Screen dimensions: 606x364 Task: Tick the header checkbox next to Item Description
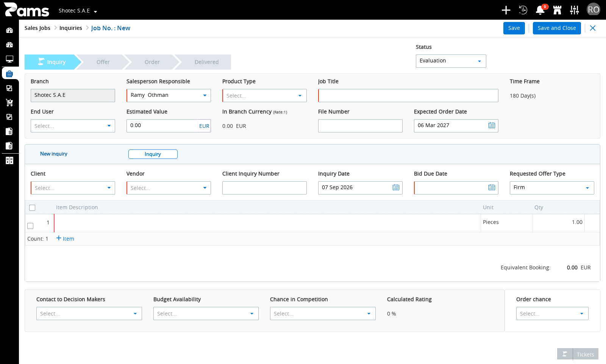32,208
